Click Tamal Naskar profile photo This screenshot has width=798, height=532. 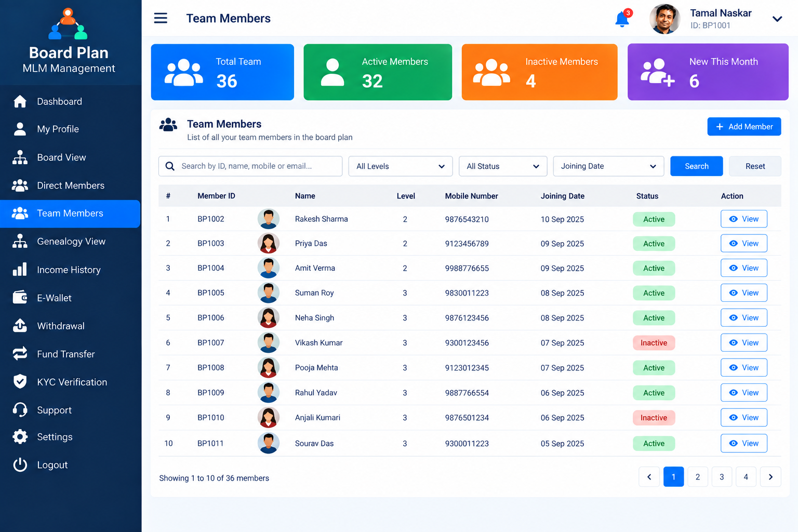(665, 19)
